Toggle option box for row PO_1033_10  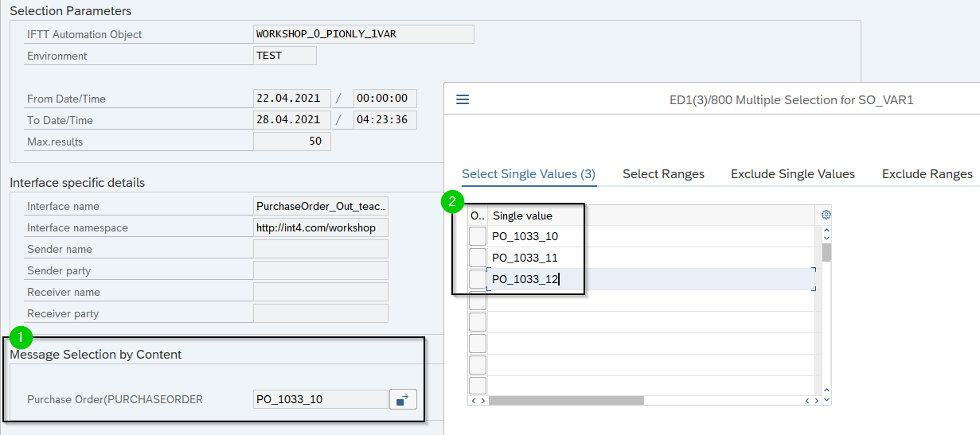coord(477,236)
